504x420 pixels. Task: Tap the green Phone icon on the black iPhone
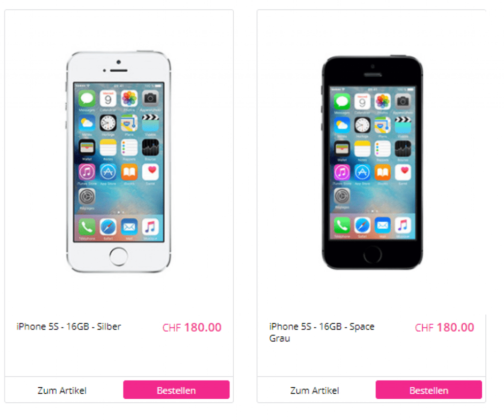[342, 225]
